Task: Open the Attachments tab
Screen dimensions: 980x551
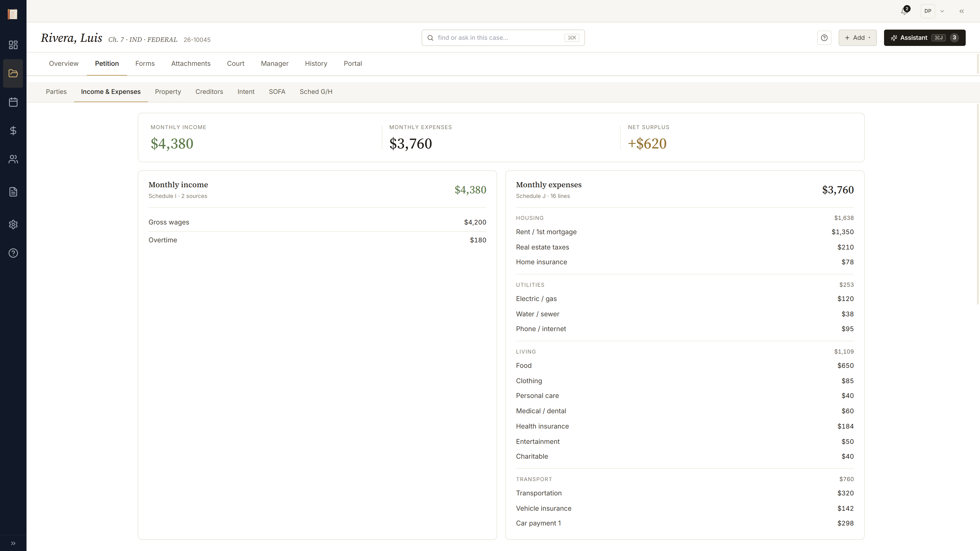Action: 191,64
